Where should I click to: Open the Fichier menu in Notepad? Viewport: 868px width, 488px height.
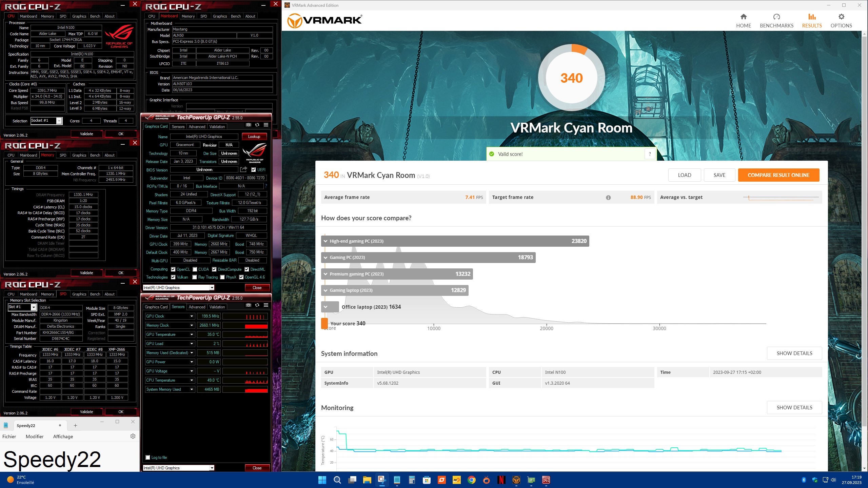9,436
